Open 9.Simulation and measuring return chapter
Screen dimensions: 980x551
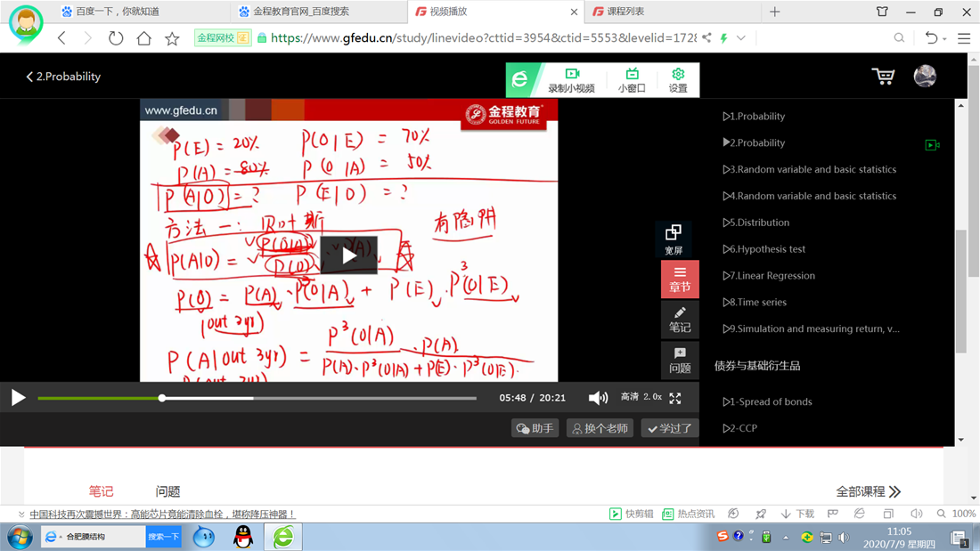812,328
